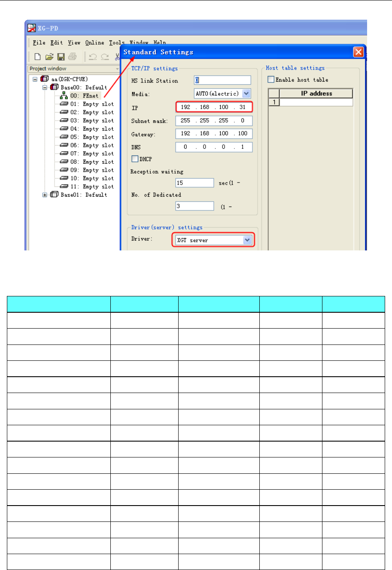Click the DNS address field

pos(214,147)
